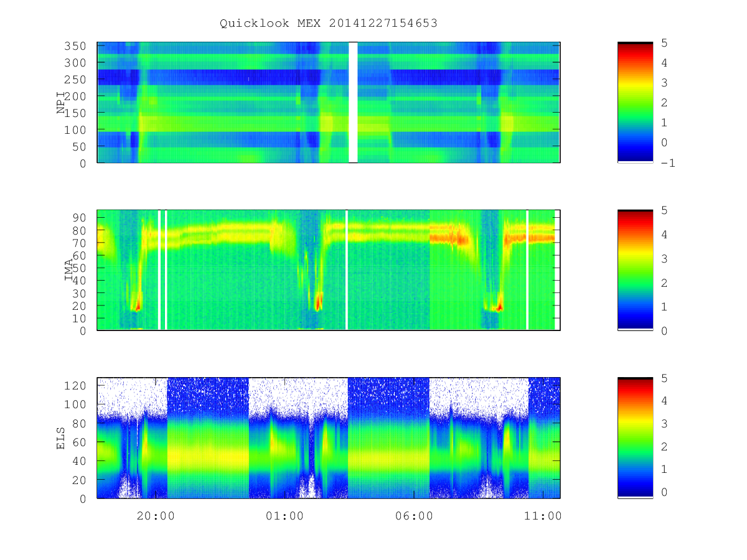Click the ELS axis label
The image size is (747, 560).
(x=61, y=438)
